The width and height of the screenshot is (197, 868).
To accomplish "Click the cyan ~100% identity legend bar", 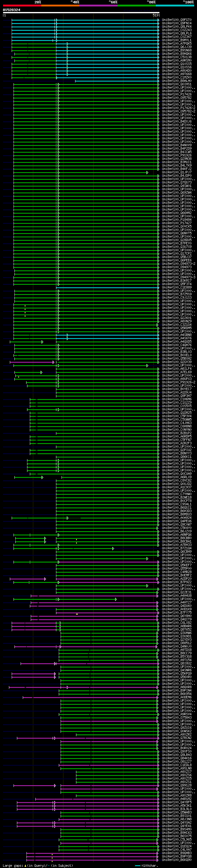I will 175,6.
